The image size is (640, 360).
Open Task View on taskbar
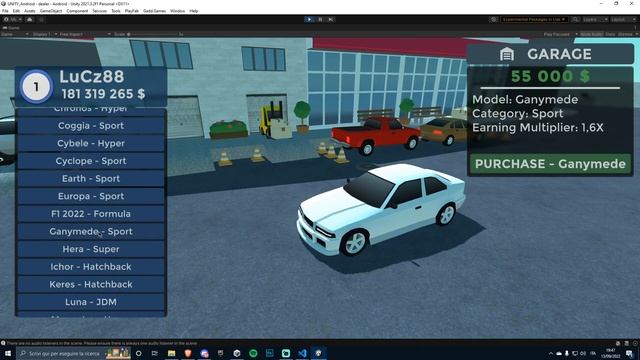click(x=155, y=353)
